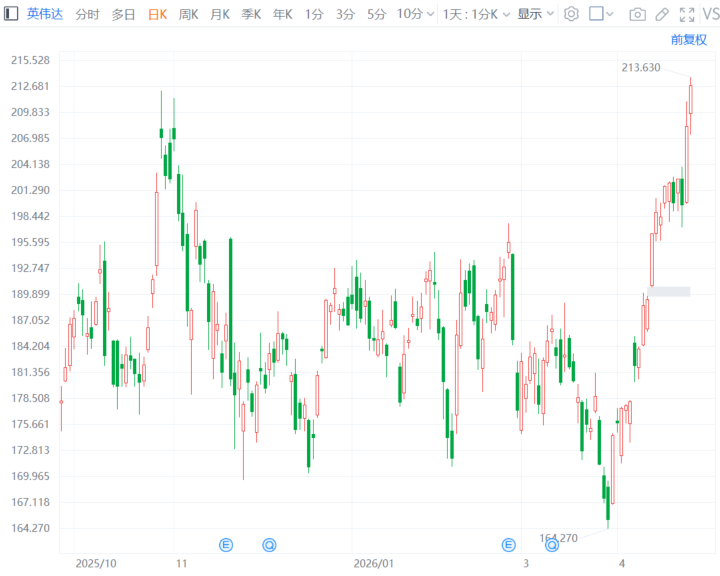This screenshot has width=720, height=576.
Task: Expand the layout options arrow
Action: pos(612,14)
